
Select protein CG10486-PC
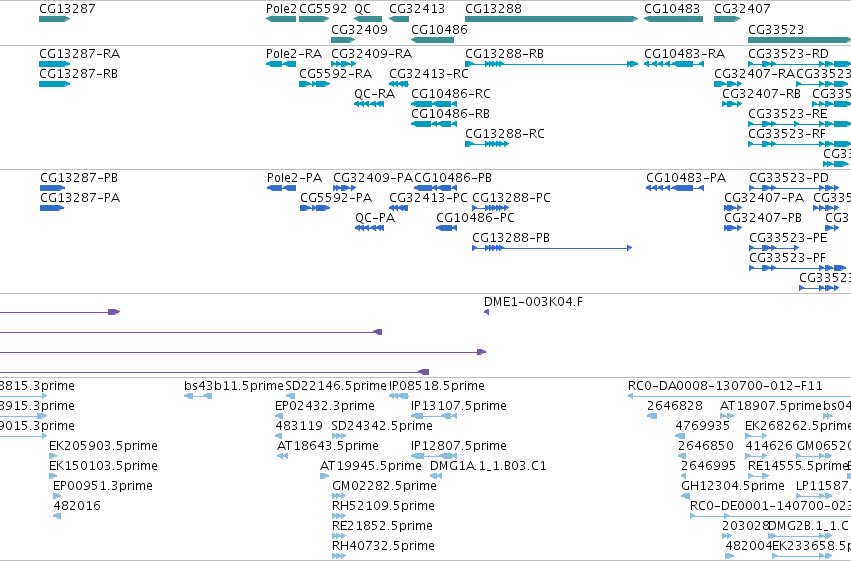[475, 218]
